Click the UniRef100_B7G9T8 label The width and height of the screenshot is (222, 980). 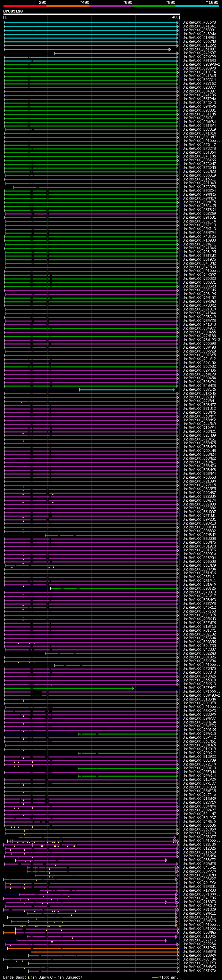pyautogui.click(x=199, y=187)
